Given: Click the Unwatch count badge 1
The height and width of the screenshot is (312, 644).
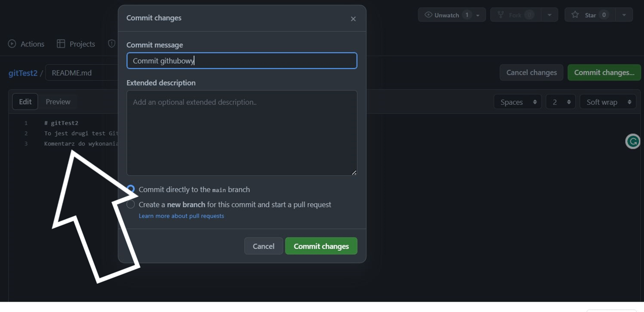Looking at the screenshot, I should coord(467,15).
